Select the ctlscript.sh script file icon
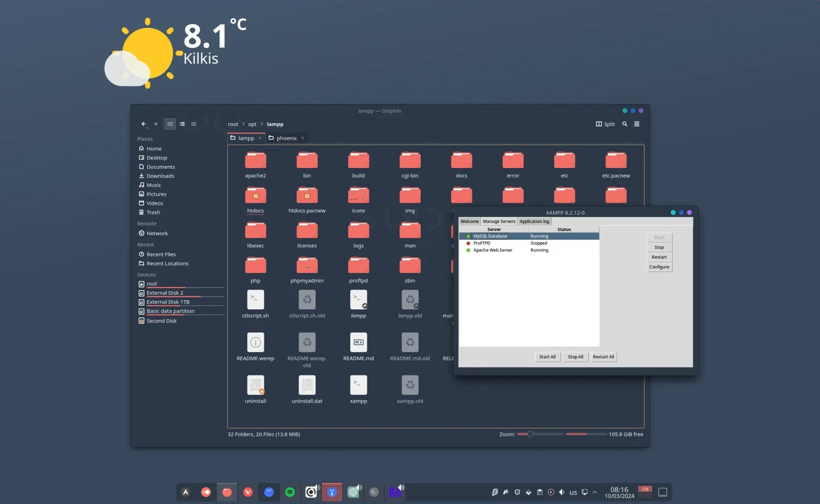The image size is (820, 504). pyautogui.click(x=255, y=300)
